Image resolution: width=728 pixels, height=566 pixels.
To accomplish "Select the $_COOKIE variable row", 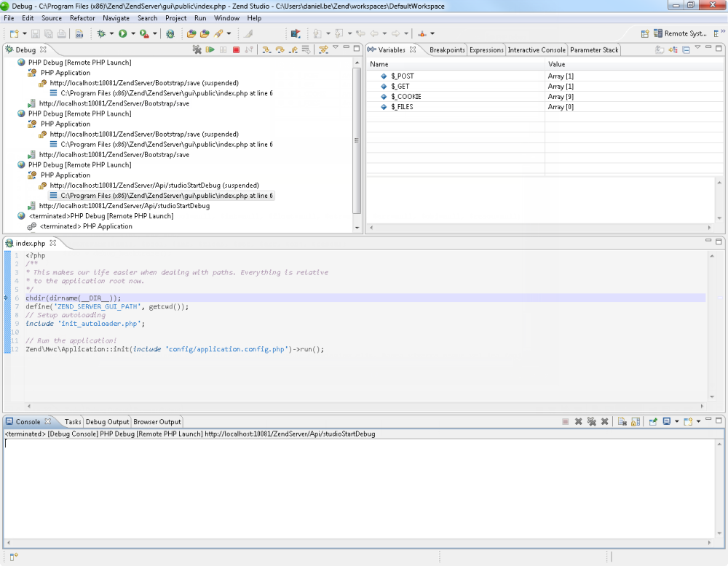I will 406,97.
